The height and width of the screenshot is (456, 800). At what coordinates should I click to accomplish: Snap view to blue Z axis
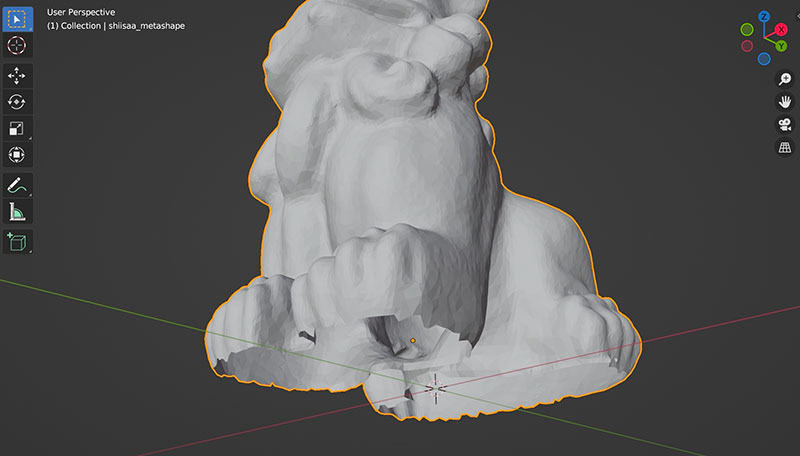click(x=764, y=17)
